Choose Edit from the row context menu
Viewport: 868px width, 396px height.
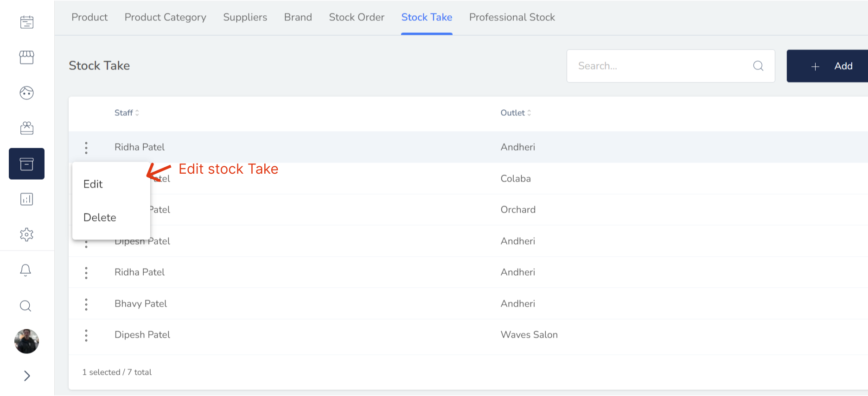pyautogui.click(x=93, y=184)
